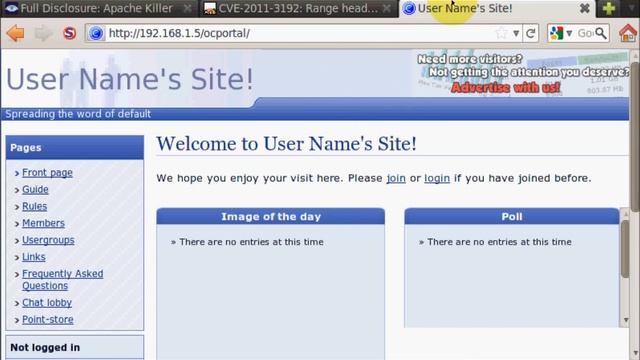Click the magnifier search icon
Viewport: 640px width, 360px height.
[x=601, y=33]
